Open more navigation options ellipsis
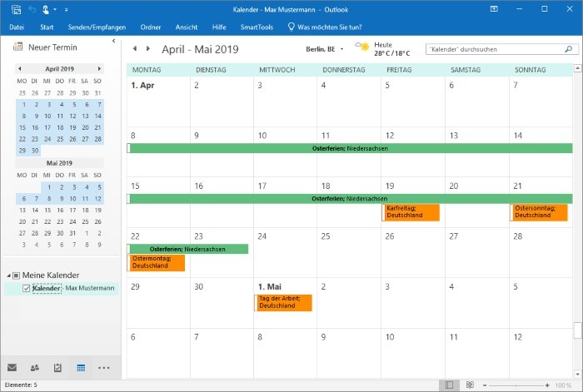Screen dimensions: 583x392 (x=104, y=368)
